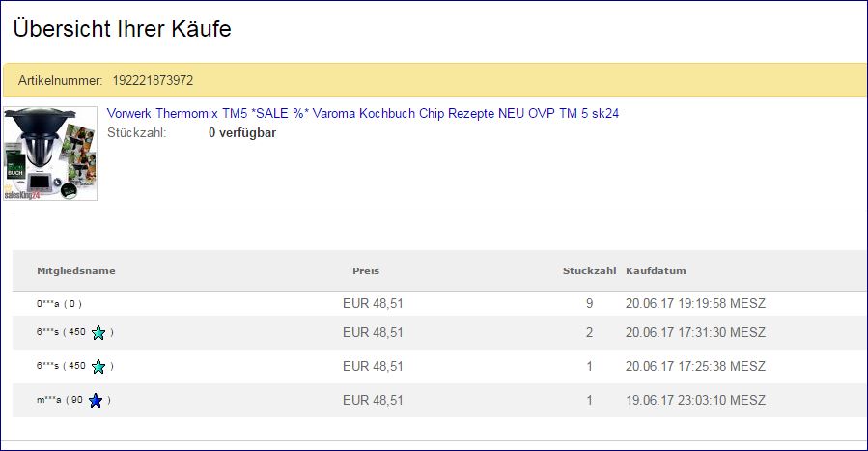Click the Stückzahl label under the listing title
This screenshot has height=451, width=868.
[x=137, y=133]
